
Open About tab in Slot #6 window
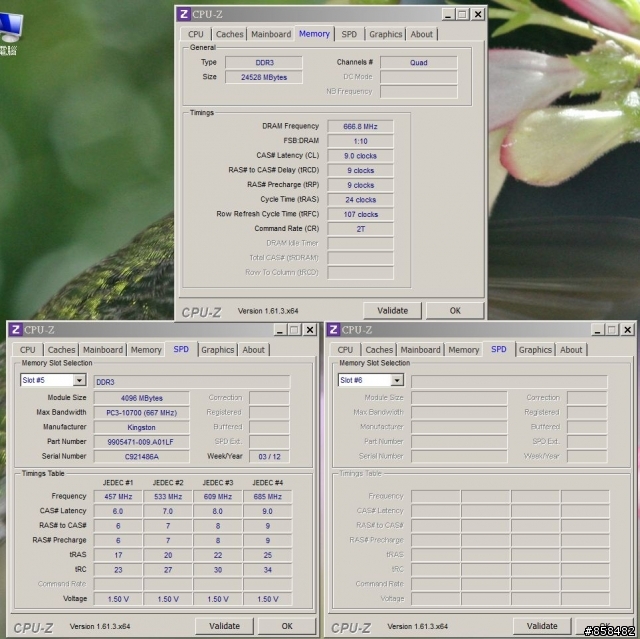[x=571, y=350]
